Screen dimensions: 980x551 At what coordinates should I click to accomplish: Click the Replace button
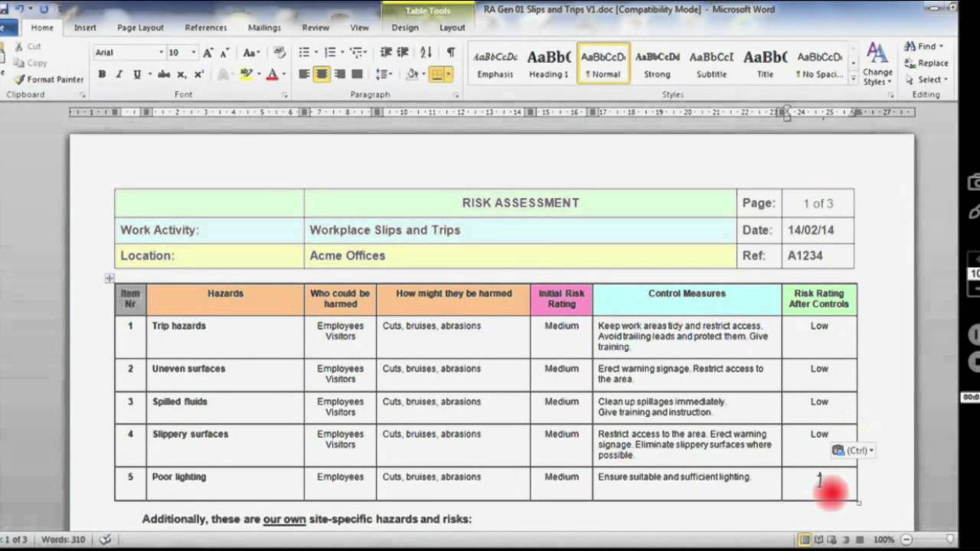926,63
